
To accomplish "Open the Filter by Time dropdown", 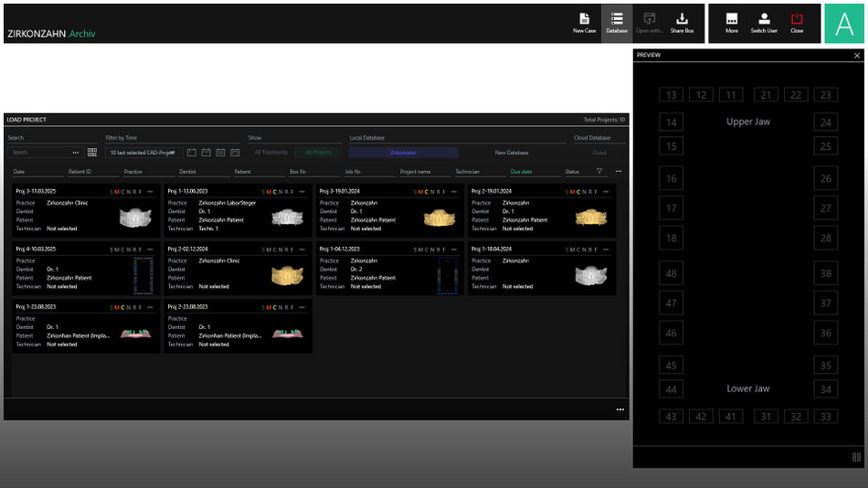I will [143, 153].
